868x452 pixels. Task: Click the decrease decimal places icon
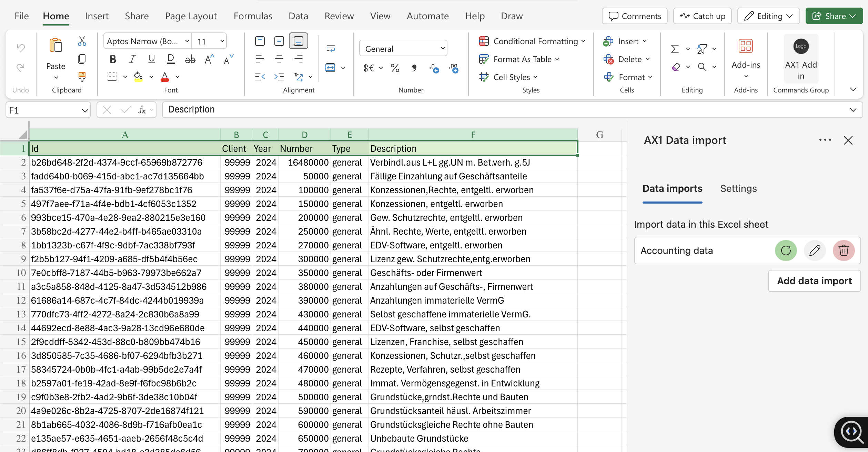(x=434, y=68)
